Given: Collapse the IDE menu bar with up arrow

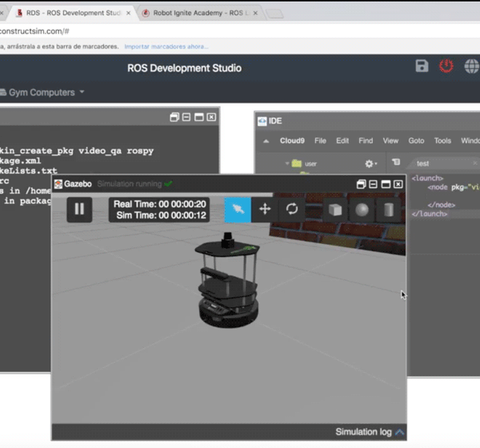Looking at the screenshot, I should (x=266, y=141).
